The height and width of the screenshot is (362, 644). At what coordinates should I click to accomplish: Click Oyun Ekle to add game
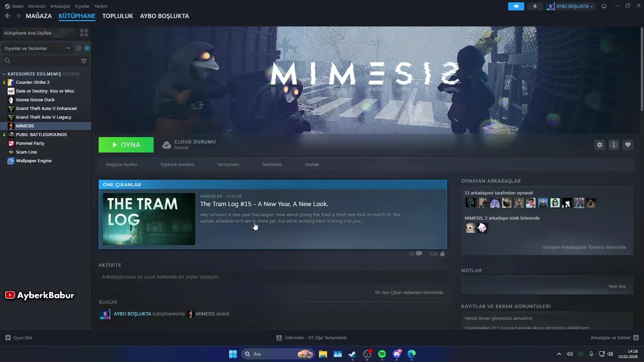pyautogui.click(x=19, y=338)
